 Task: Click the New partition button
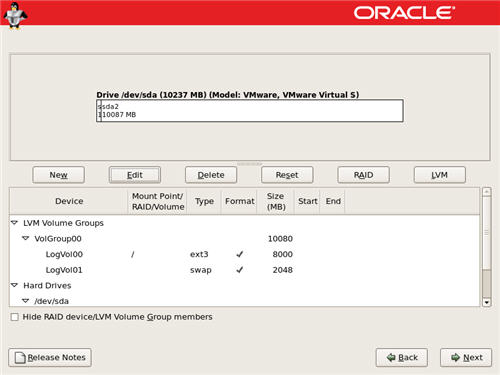click(x=58, y=175)
